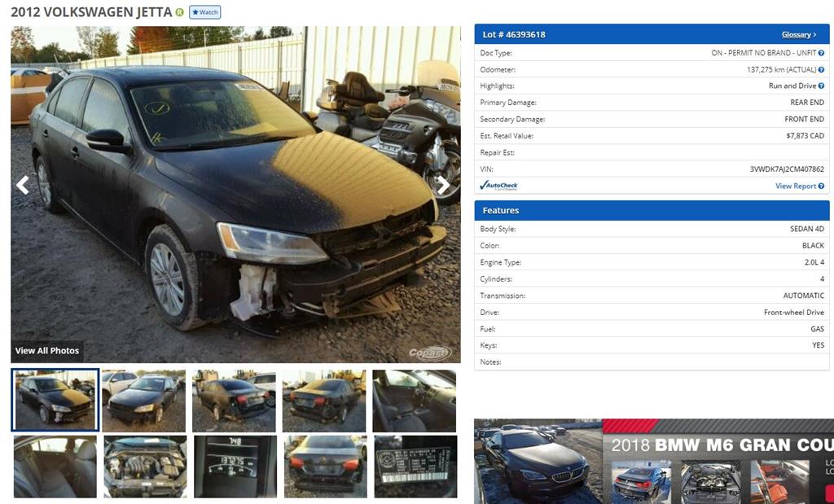834x504 pixels.
Task: Open the Glossary link
Action: (798, 34)
